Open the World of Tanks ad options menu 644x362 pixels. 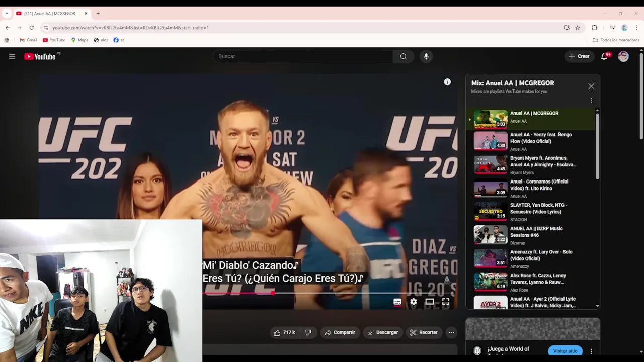click(591, 351)
